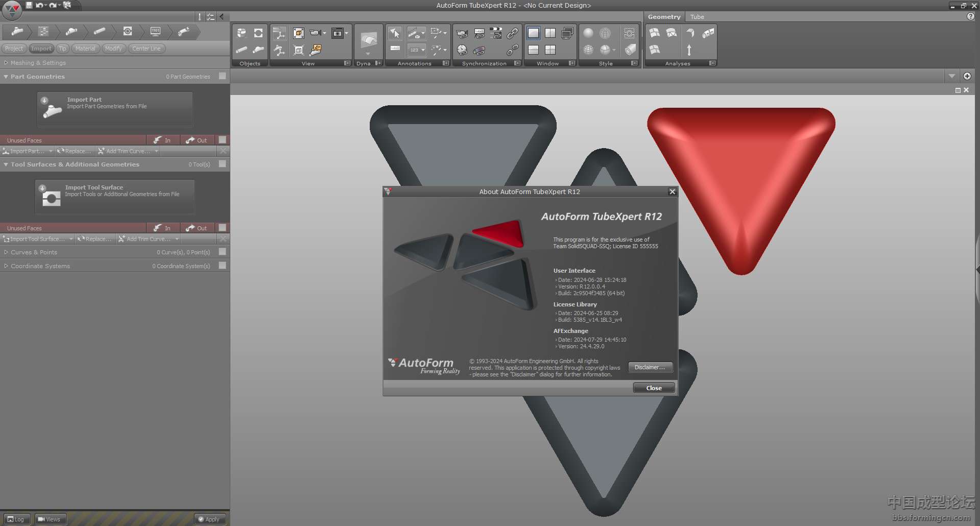Screen dimensions: 980x526
Task: Open the Log panel button
Action: [16, 519]
